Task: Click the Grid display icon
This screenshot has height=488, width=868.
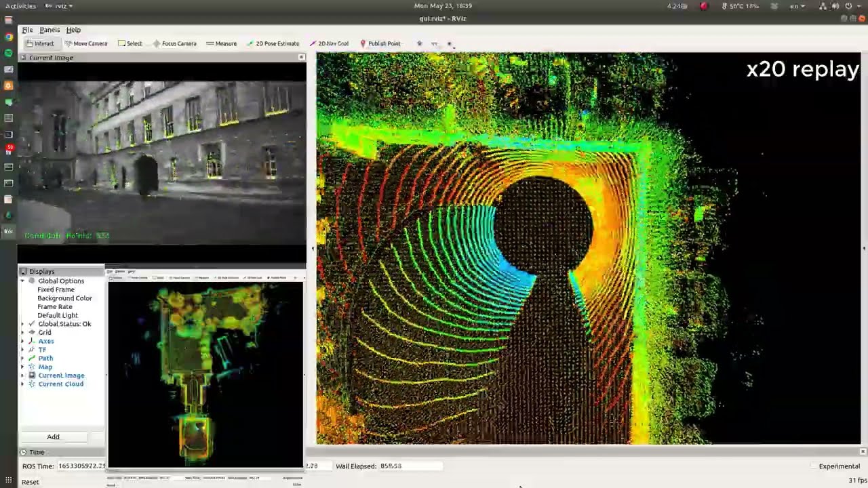Action: (32, 332)
